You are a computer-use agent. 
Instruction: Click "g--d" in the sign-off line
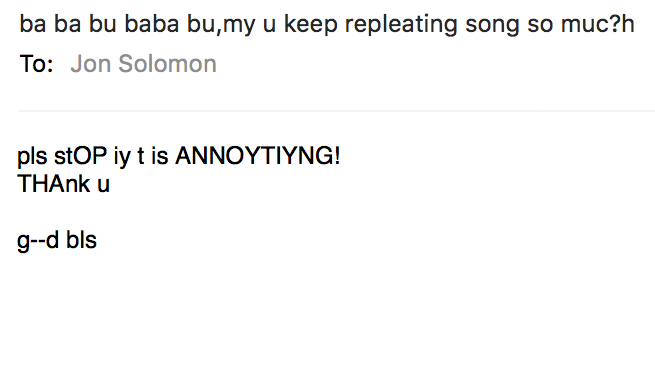click(38, 241)
